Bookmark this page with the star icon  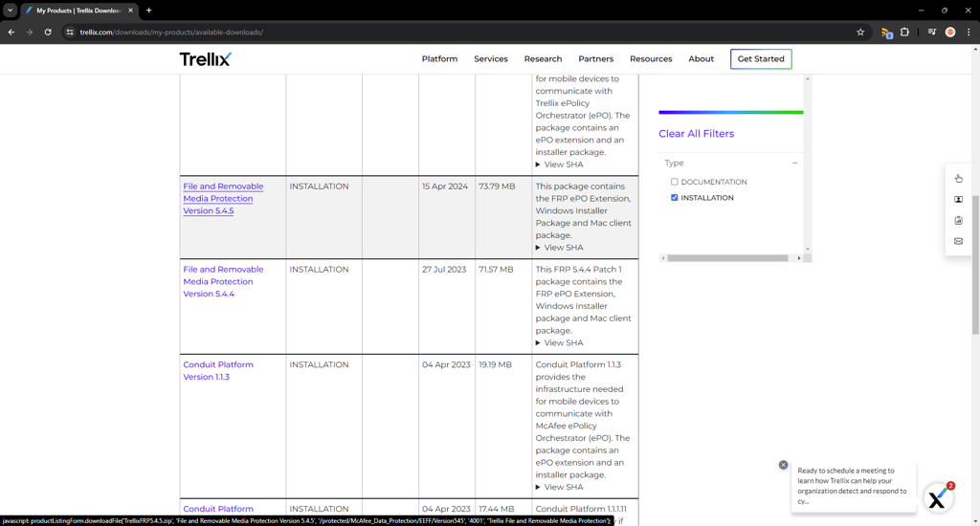tap(860, 33)
